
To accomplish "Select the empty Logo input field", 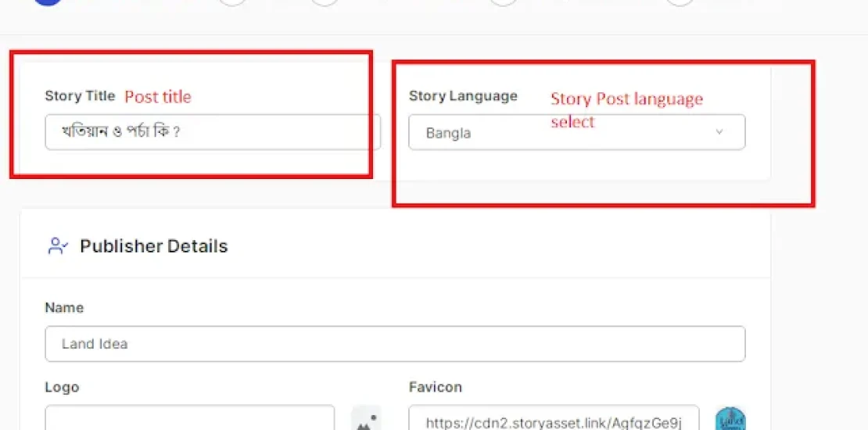I will pyautogui.click(x=189, y=419).
